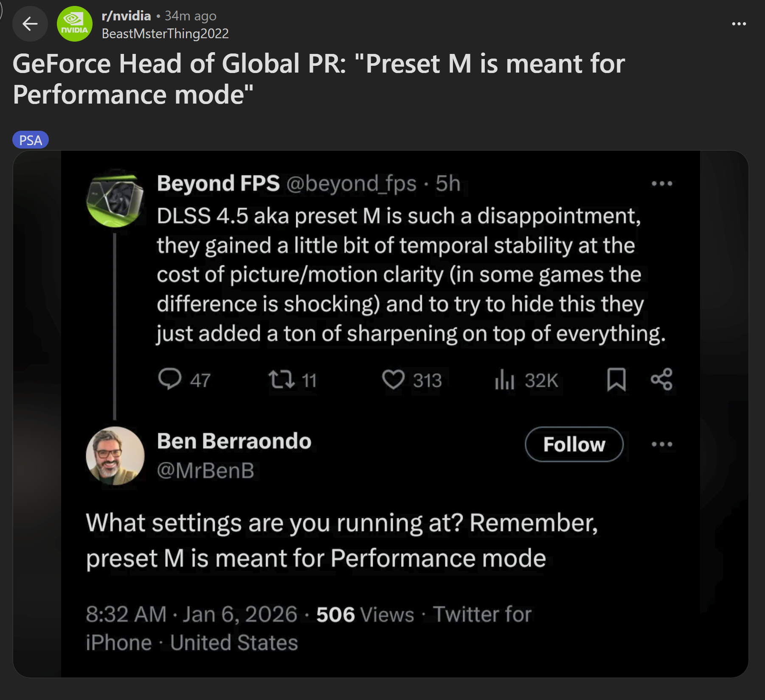Click Ben Berraondo's profile photo

(x=115, y=456)
